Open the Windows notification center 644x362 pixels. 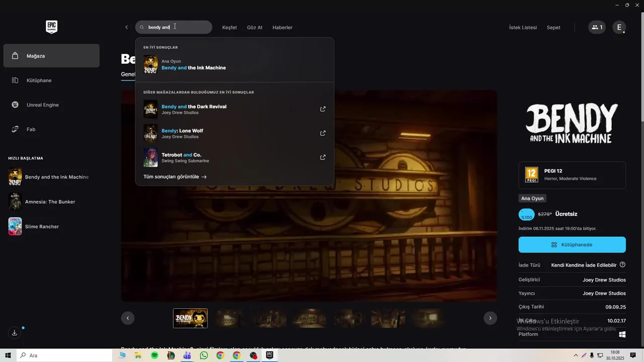point(633,355)
